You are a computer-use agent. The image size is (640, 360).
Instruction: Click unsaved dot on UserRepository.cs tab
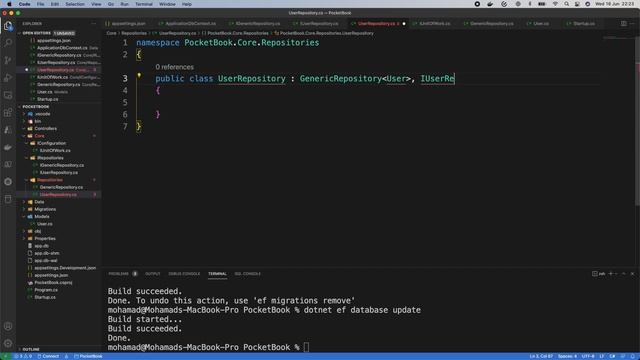click(x=404, y=24)
